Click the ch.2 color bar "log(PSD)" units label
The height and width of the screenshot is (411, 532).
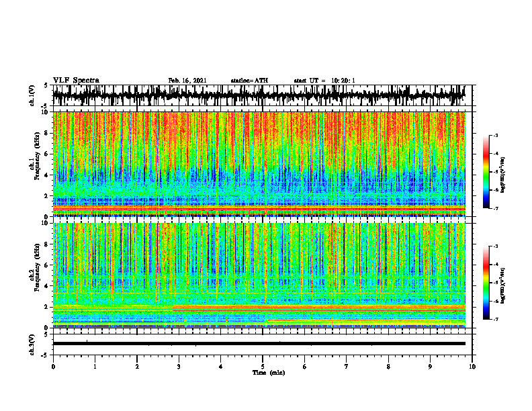[x=502, y=285]
